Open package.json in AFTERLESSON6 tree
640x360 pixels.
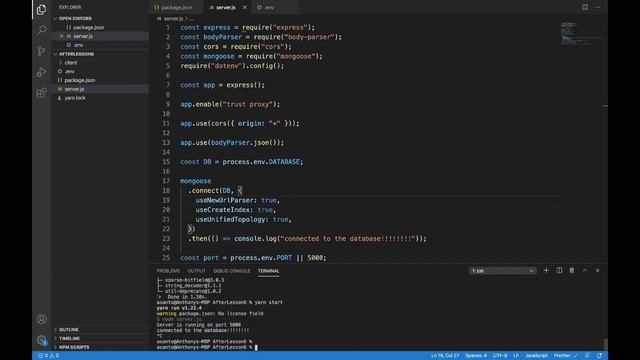click(x=80, y=80)
